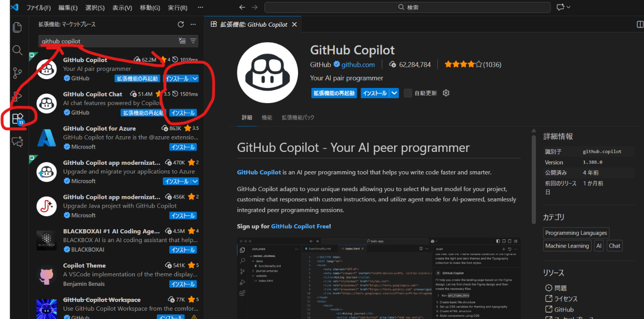644x319 pixels.
Task: Open the 実行(R) menu
Action: [x=178, y=7]
